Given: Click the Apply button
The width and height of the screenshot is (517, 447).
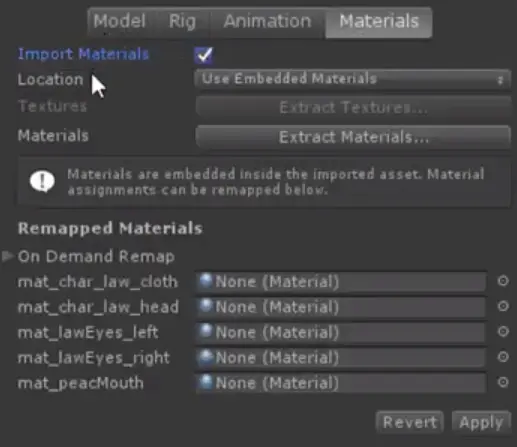Looking at the screenshot, I should tap(481, 422).
